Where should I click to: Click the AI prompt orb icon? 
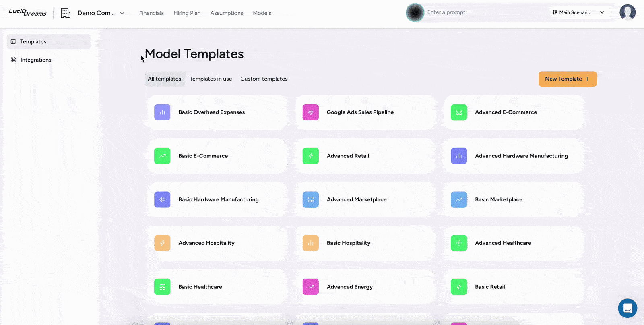pos(415,12)
